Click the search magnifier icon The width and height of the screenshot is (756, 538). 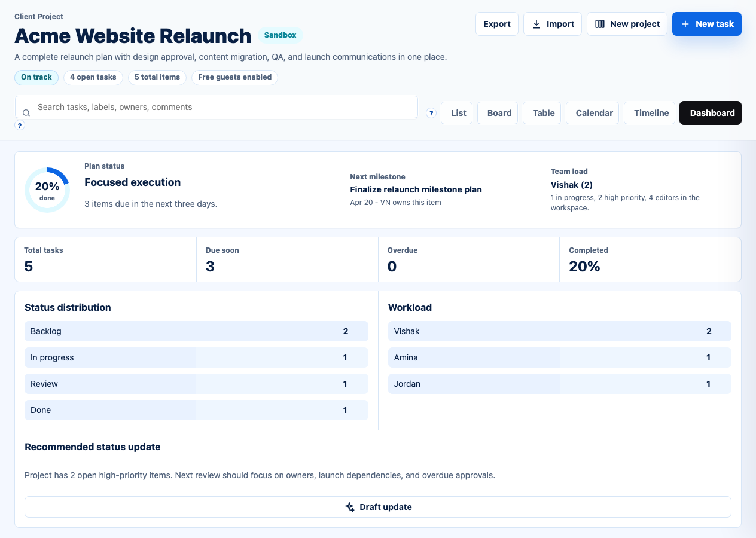pos(26,113)
